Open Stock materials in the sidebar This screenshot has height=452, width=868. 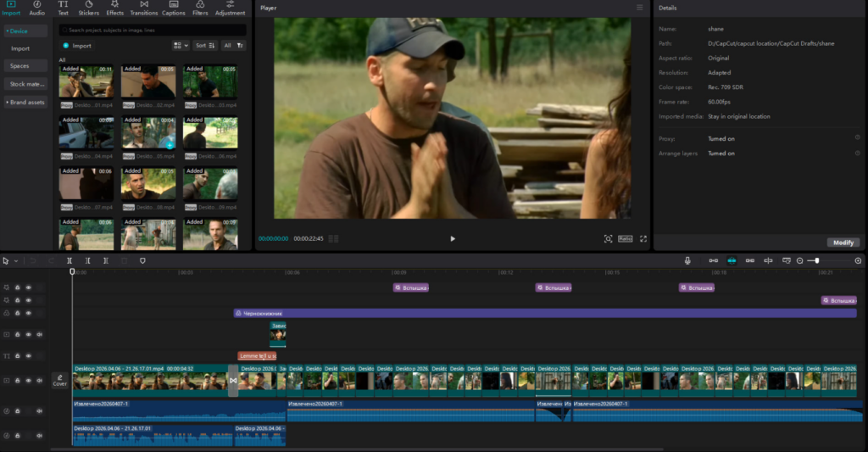26,84
